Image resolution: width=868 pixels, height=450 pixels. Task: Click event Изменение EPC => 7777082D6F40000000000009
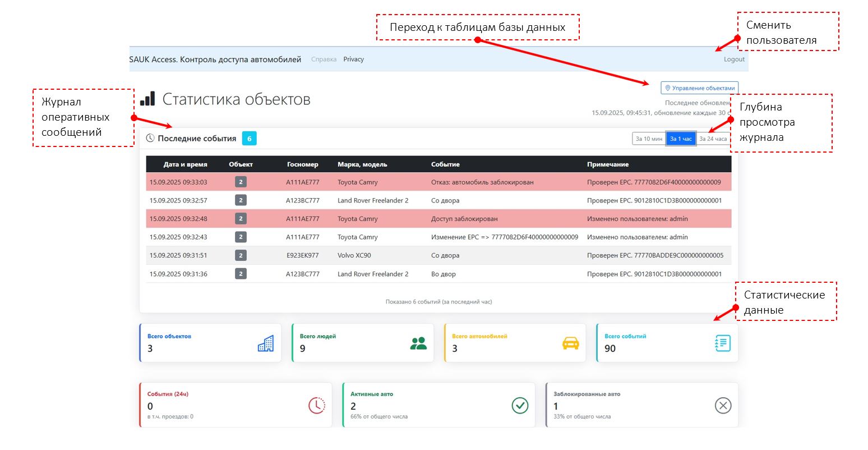(x=505, y=237)
